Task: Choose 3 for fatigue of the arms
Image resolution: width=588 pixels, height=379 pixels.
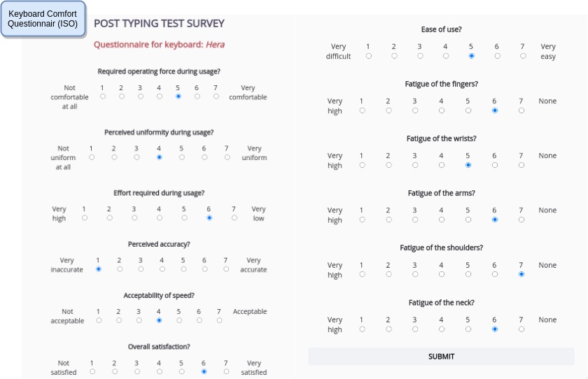Action: pyautogui.click(x=415, y=220)
